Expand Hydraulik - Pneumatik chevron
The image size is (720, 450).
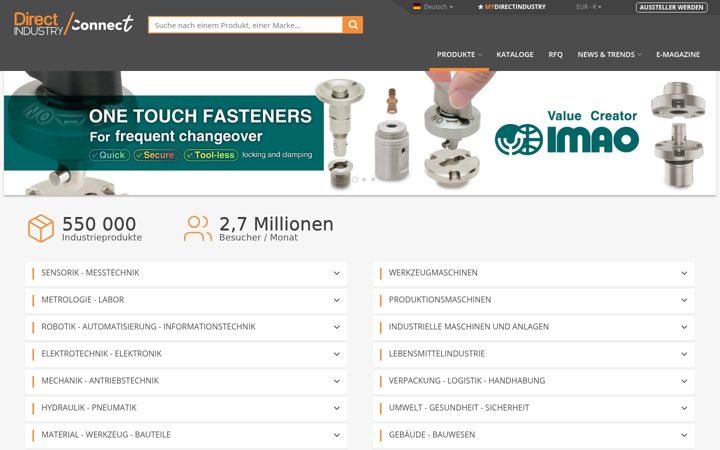coord(337,408)
